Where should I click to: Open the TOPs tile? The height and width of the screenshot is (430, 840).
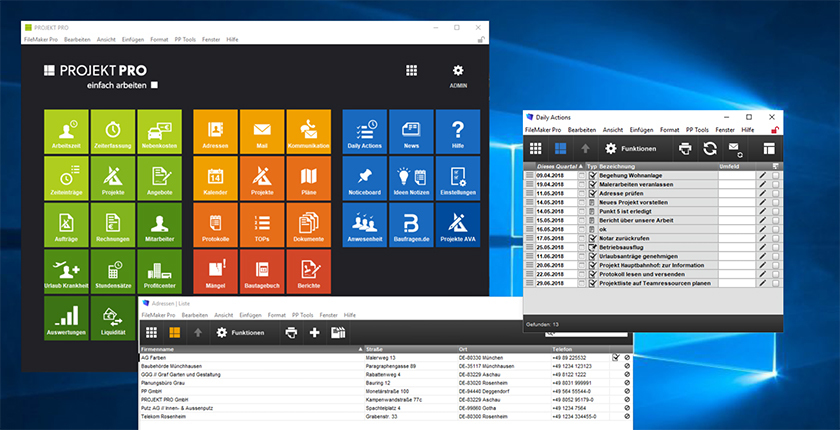click(x=262, y=225)
